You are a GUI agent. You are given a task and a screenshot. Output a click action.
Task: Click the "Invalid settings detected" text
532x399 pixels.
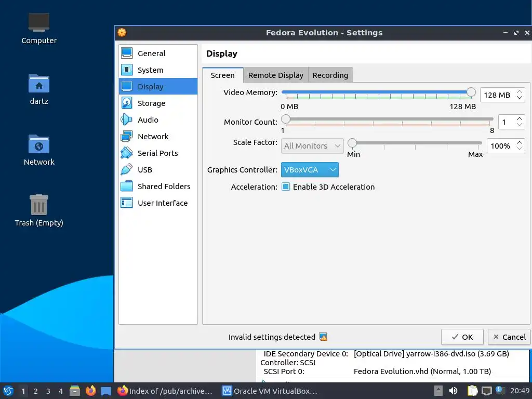point(272,337)
